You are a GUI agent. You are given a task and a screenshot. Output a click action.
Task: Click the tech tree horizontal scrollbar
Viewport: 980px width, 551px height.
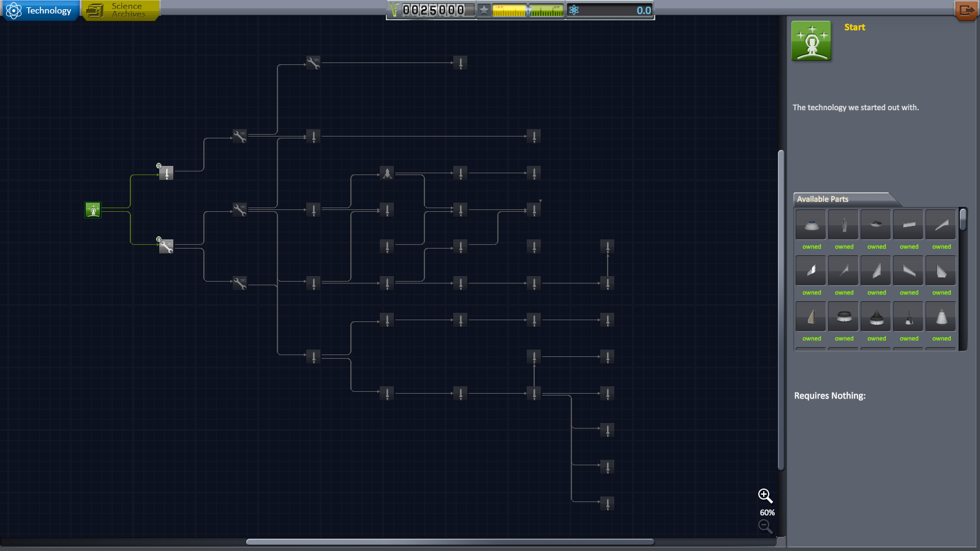pos(450,542)
